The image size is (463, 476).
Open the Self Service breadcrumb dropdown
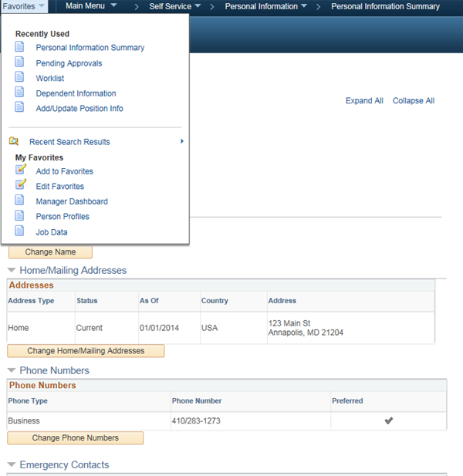pos(175,6)
